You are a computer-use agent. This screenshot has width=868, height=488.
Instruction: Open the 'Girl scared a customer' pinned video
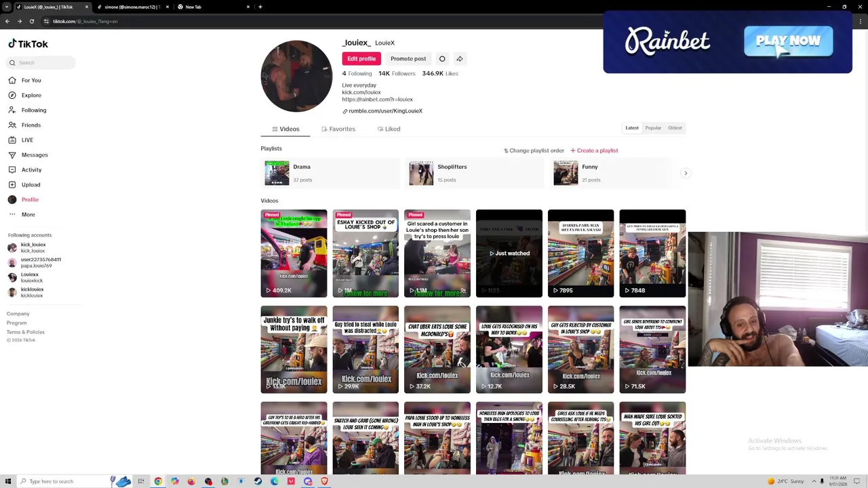437,253
